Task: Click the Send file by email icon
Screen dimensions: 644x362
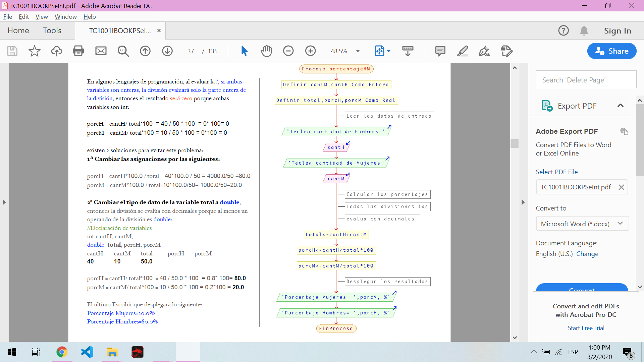Action: tap(101, 51)
